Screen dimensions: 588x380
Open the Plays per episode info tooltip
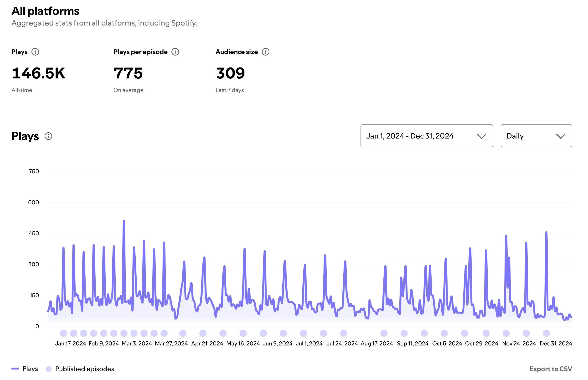coord(175,52)
